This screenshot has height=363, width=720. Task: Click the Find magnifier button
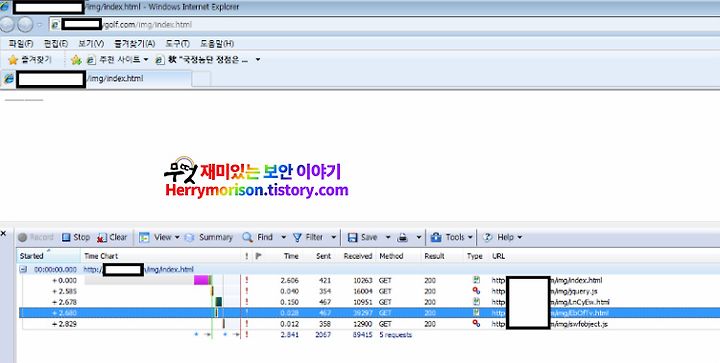coord(258,237)
